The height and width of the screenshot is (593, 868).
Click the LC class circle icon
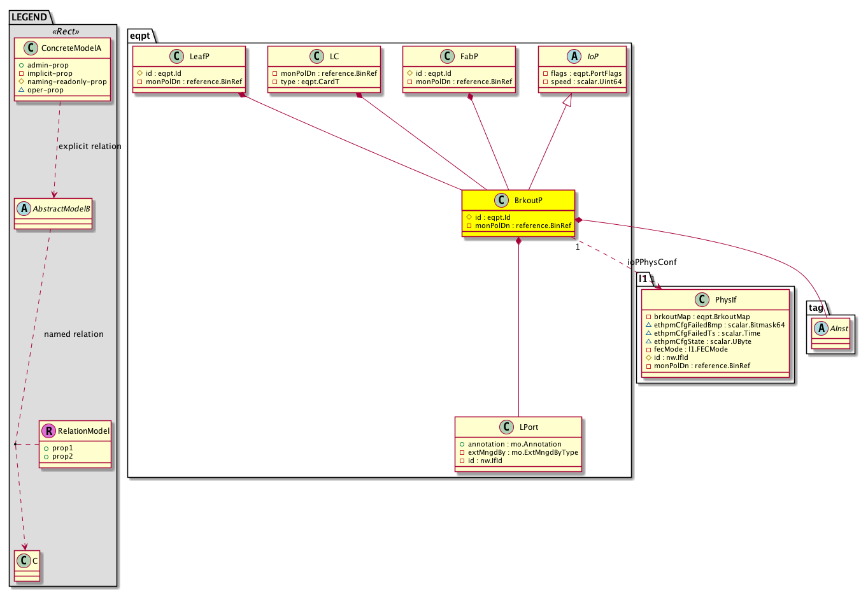tap(317, 57)
